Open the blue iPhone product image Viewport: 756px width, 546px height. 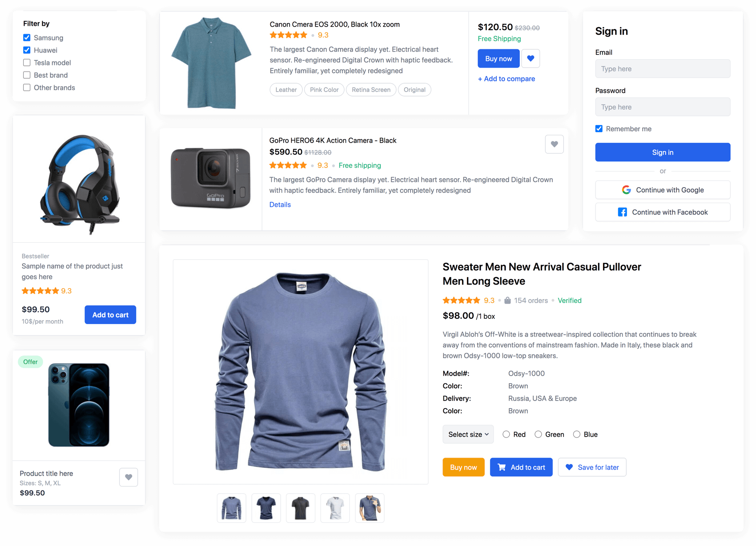tap(79, 405)
